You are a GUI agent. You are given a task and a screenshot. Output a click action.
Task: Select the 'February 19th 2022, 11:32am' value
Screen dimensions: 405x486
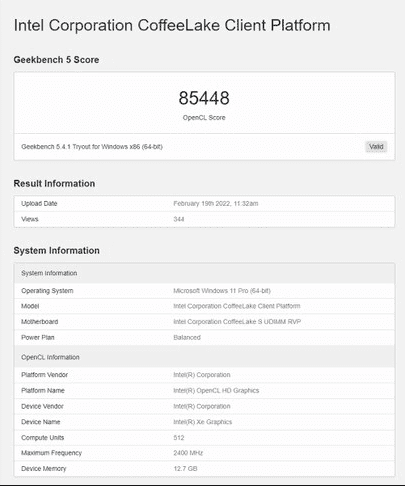(x=216, y=203)
